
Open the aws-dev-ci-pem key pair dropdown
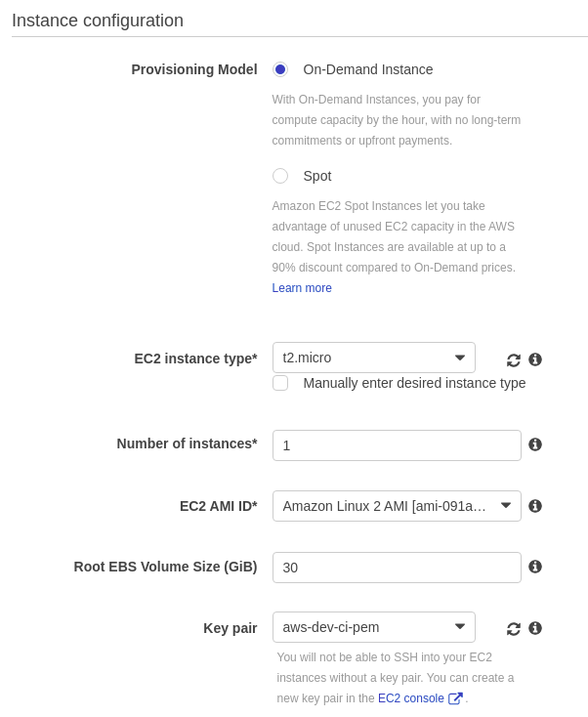(x=373, y=627)
